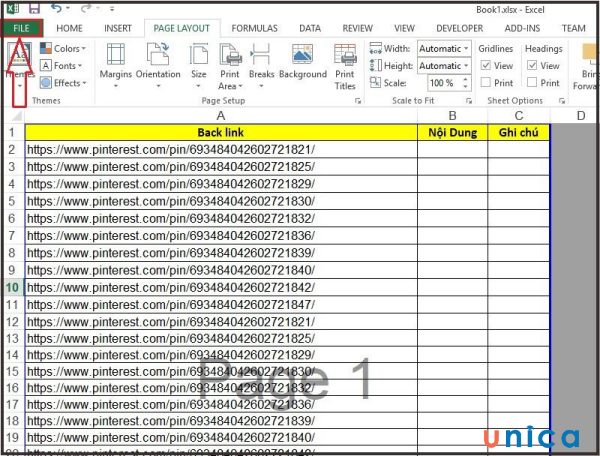Screen dimensions: 600x456
Task: Click the Background picture icon
Action: [303, 54]
